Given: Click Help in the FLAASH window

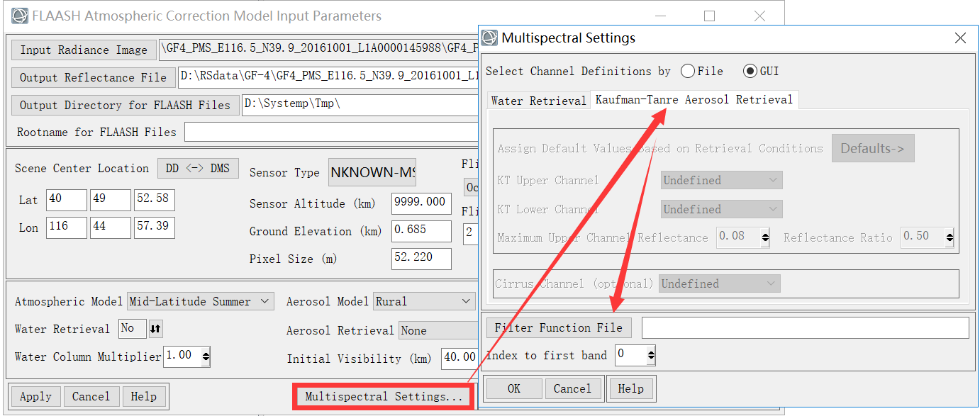Looking at the screenshot, I should pyautogui.click(x=144, y=396).
